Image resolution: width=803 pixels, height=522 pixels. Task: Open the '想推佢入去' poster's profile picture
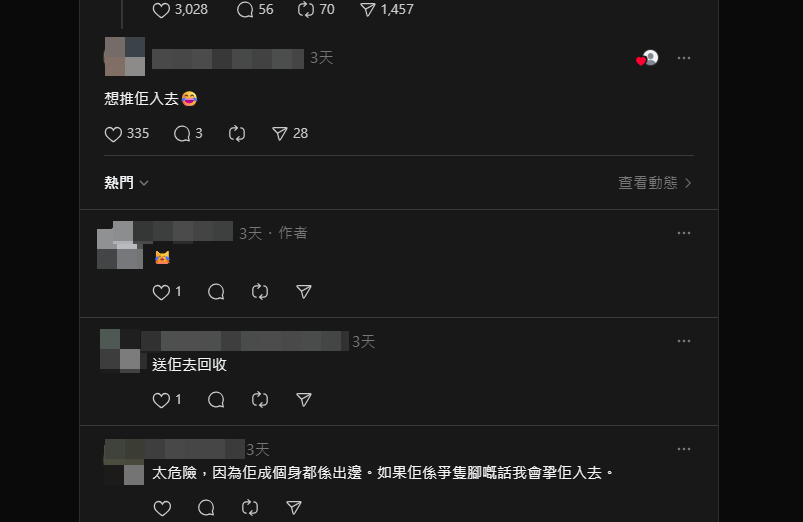click(x=125, y=56)
